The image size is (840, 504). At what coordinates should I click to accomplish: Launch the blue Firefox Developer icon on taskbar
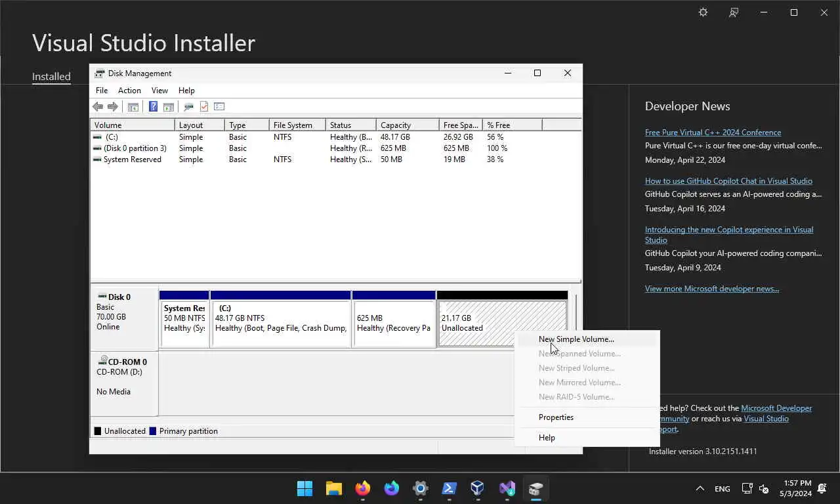click(392, 488)
